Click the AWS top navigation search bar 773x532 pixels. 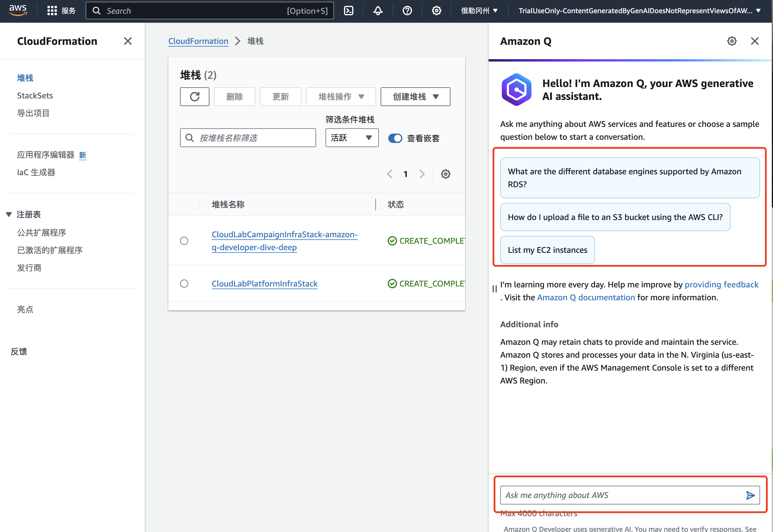click(209, 11)
